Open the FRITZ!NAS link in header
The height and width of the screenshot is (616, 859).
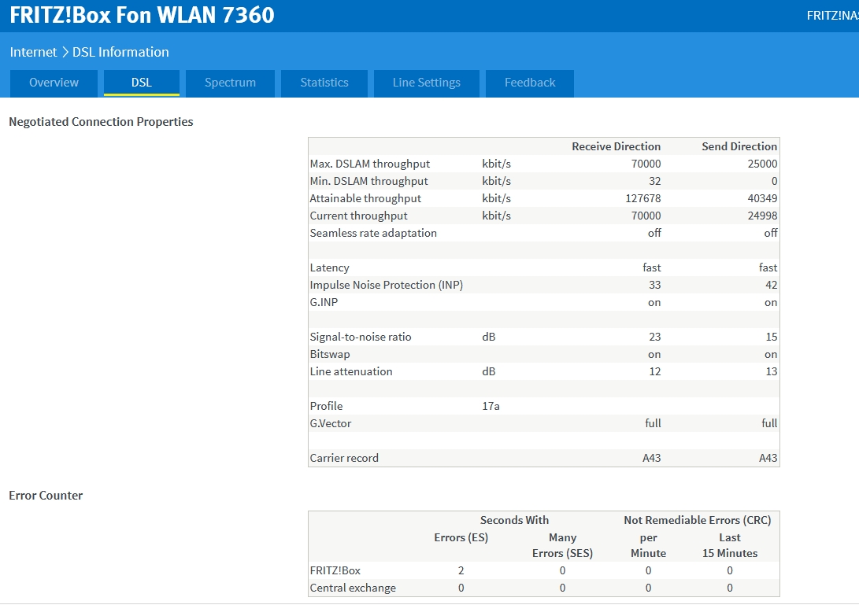[831, 15]
